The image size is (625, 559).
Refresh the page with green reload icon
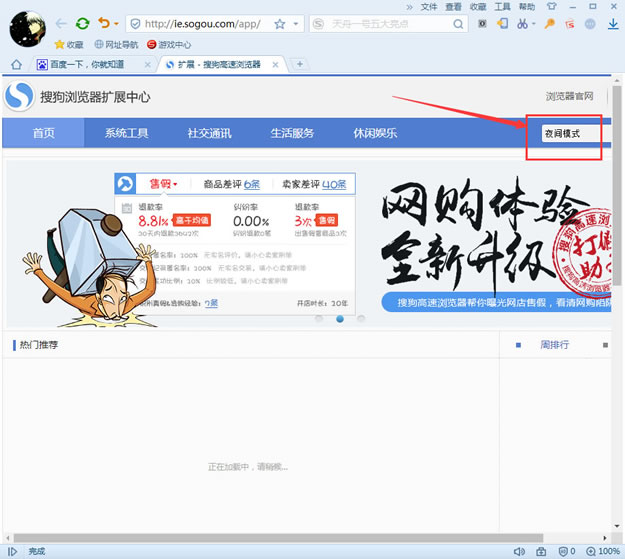(x=83, y=24)
